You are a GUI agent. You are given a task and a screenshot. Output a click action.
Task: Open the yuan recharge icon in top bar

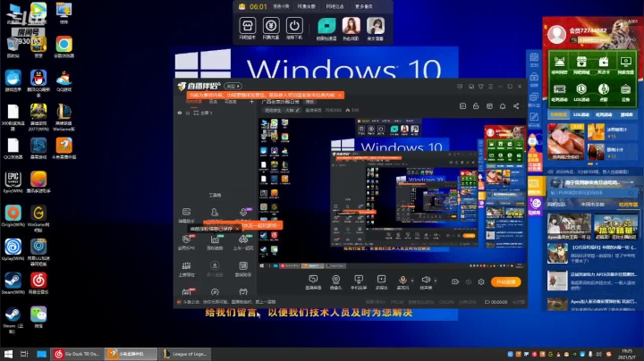pyautogui.click(x=271, y=26)
